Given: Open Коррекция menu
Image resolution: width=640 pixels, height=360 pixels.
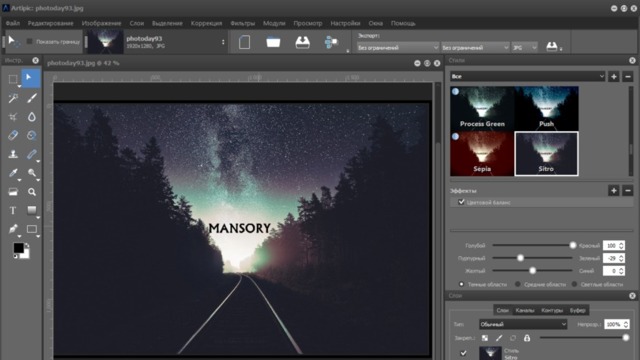Looking at the screenshot, I should (207, 23).
